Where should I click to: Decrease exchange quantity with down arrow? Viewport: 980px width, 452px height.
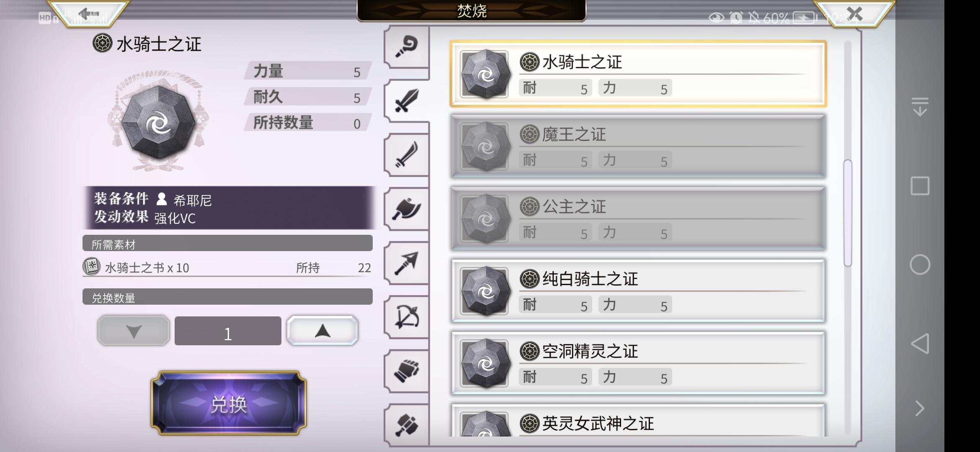(134, 331)
